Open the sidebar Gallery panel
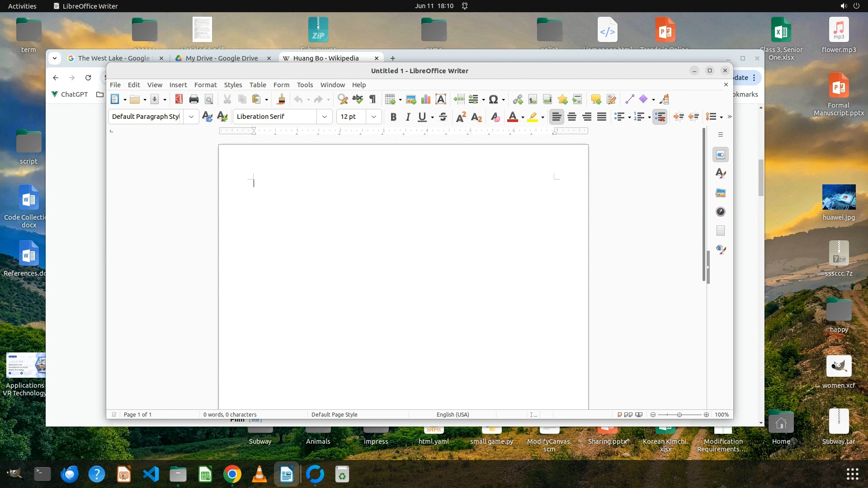868x488 pixels. [x=721, y=193]
